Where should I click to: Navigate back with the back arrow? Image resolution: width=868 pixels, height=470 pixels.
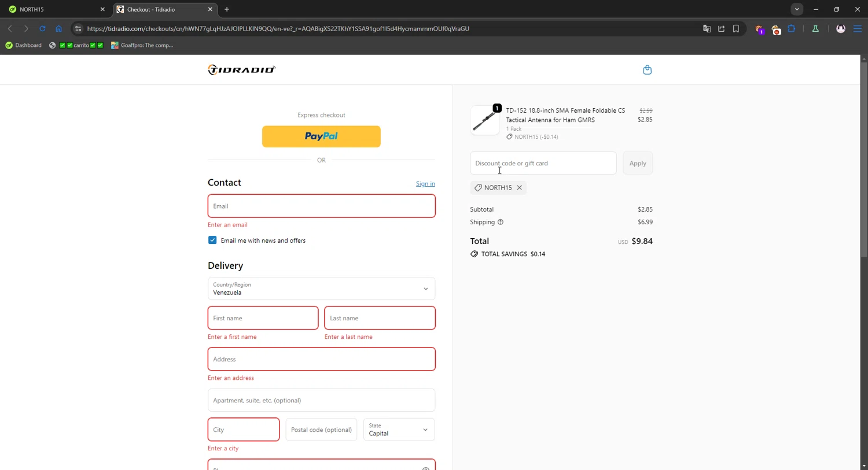pos(10,28)
